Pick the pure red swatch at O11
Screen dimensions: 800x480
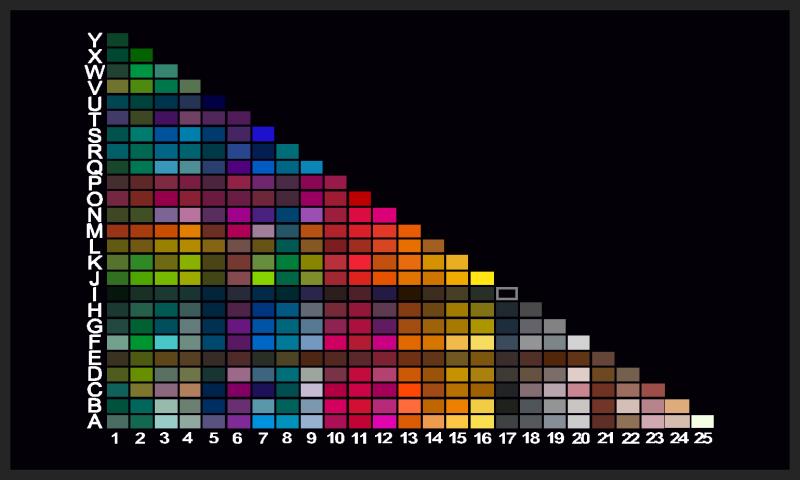(x=360, y=198)
